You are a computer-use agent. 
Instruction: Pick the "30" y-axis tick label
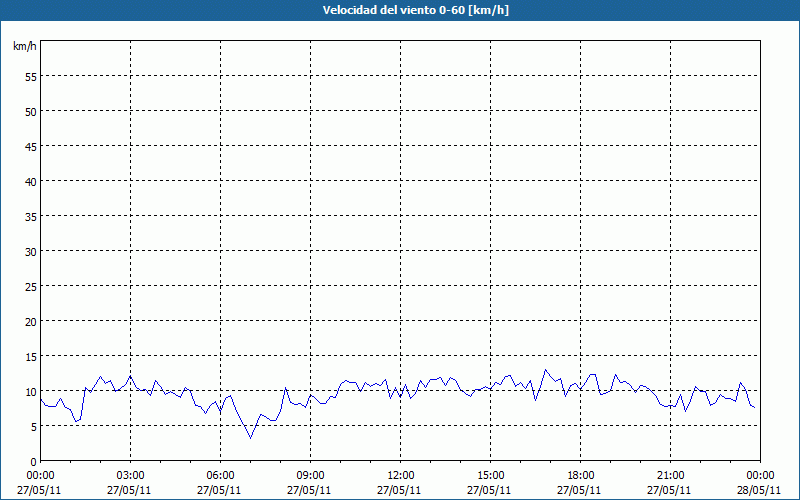point(31,252)
